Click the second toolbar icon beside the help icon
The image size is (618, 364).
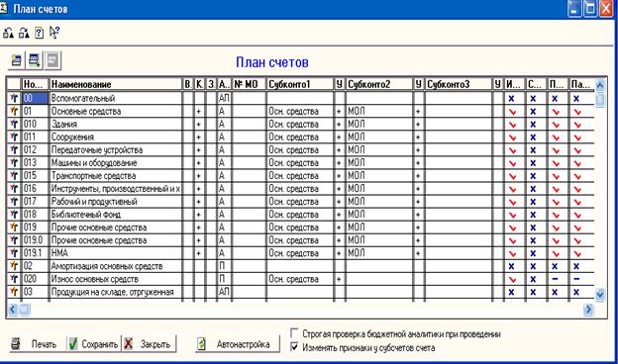coord(25,33)
